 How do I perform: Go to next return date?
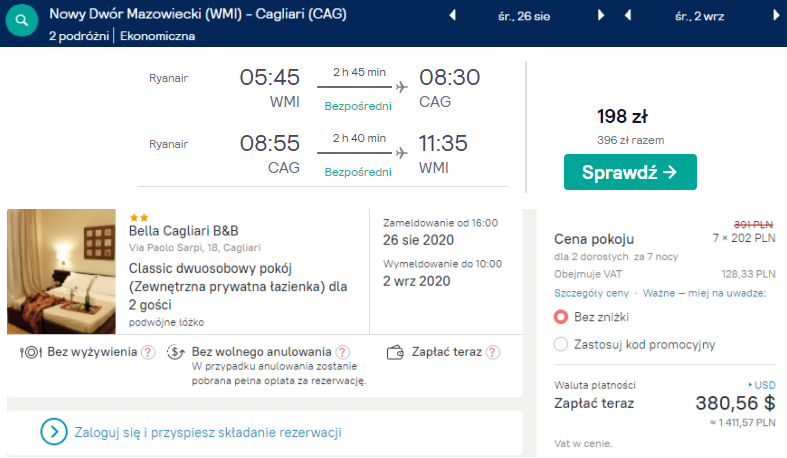pos(776,16)
